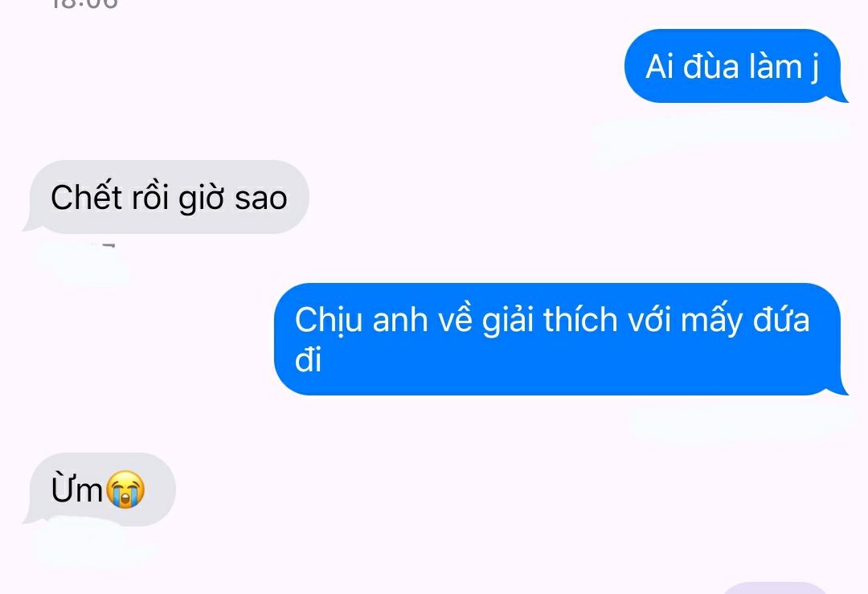Tap the crying face emoji
Image resolution: width=868 pixels, height=594 pixels.
(125, 490)
